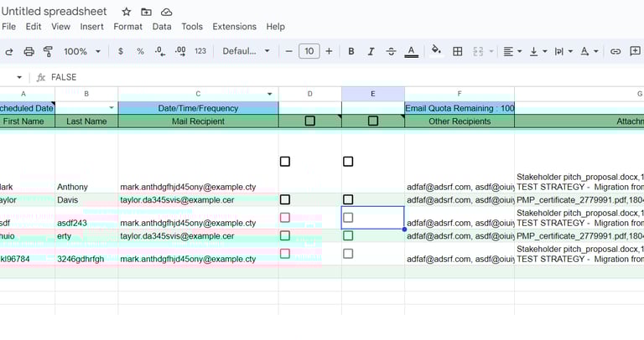Click the merge cells icon
This screenshot has width=644, height=340.
click(478, 51)
